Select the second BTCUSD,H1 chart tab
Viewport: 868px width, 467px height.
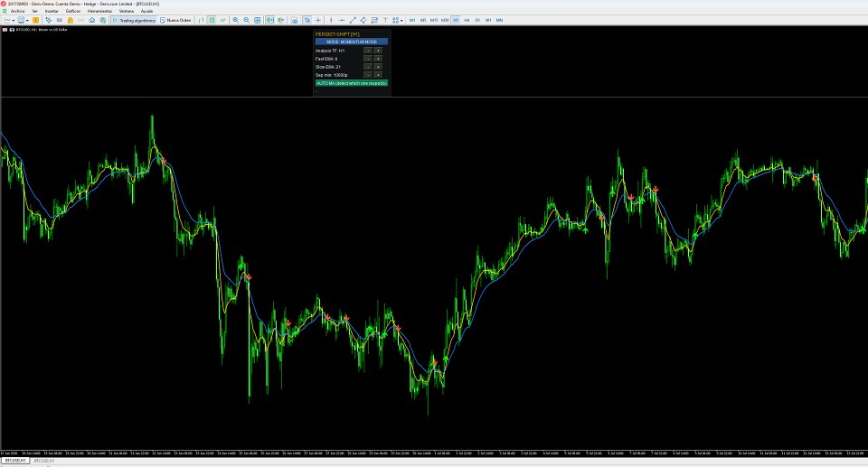[44, 461]
